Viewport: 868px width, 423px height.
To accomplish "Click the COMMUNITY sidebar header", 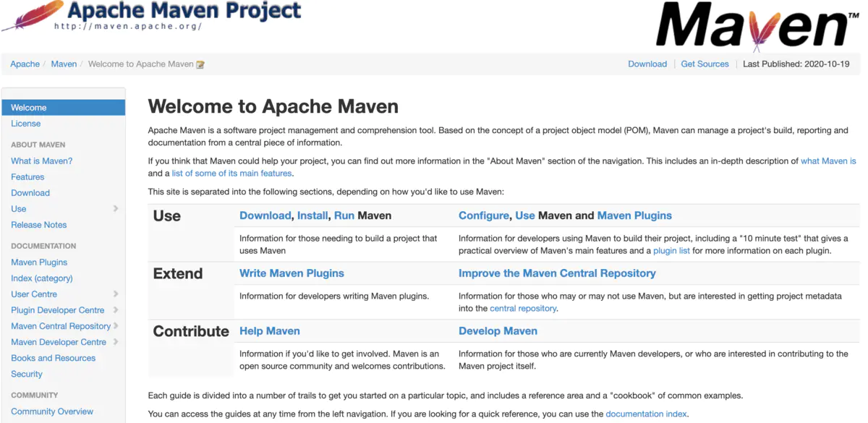I will [35, 396].
